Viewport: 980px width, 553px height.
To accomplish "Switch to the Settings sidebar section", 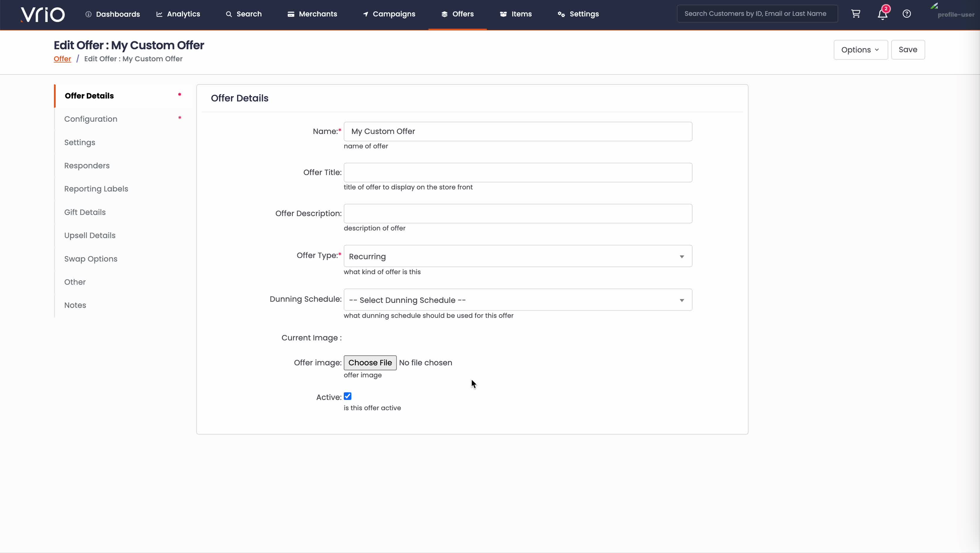I will [x=122, y=142].
